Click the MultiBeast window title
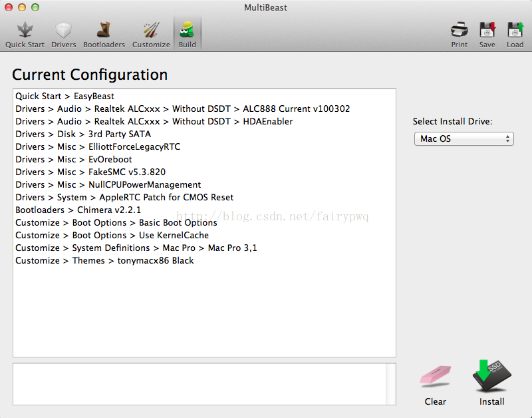Viewport: 532px width, 418px height. point(265,7)
